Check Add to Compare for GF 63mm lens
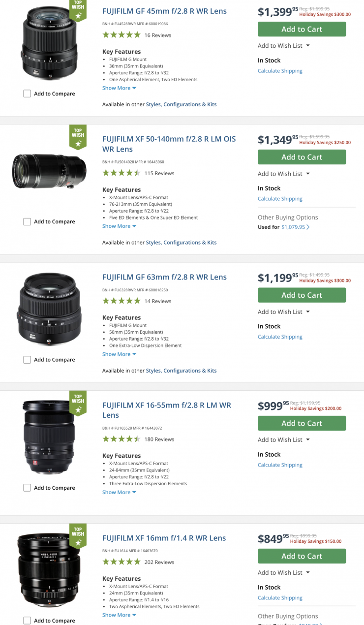The image size is (364, 625). point(28,360)
